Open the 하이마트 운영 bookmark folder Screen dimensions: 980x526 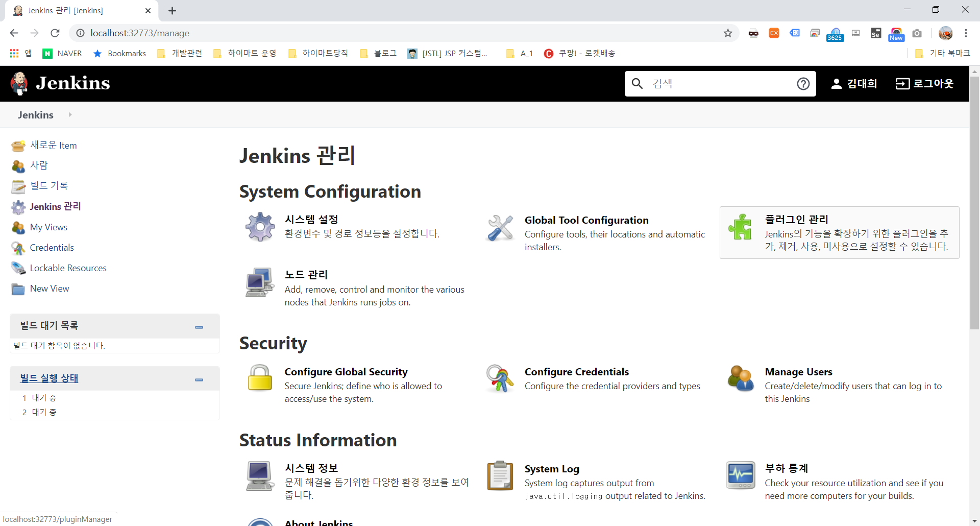click(245, 53)
